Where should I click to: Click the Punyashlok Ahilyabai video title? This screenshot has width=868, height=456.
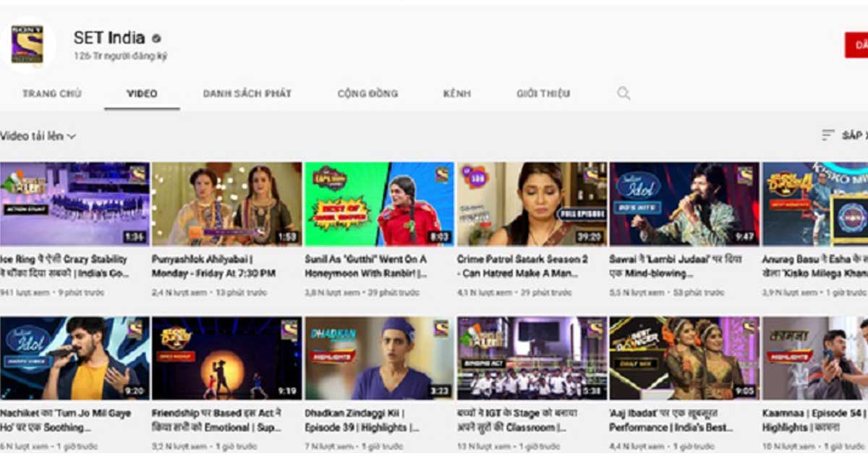213,266
